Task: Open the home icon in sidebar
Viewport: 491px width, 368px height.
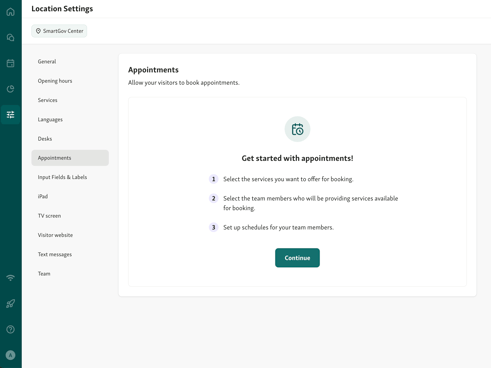Action: click(x=11, y=12)
